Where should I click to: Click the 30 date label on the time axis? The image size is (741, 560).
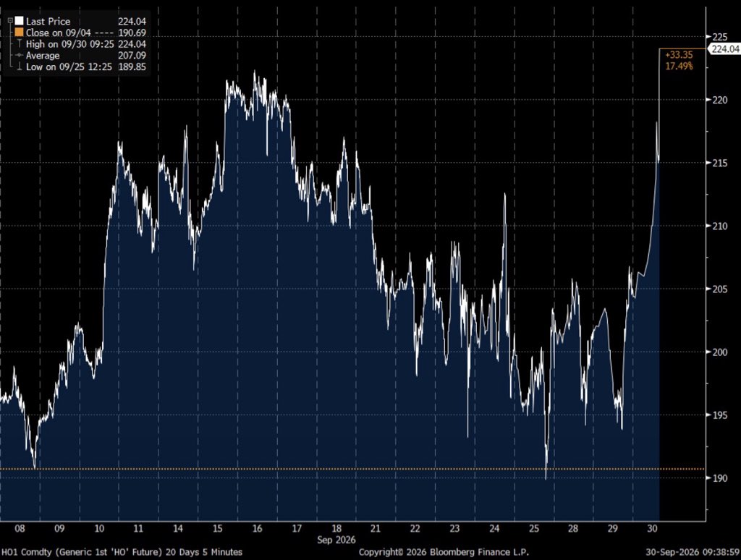[652, 528]
